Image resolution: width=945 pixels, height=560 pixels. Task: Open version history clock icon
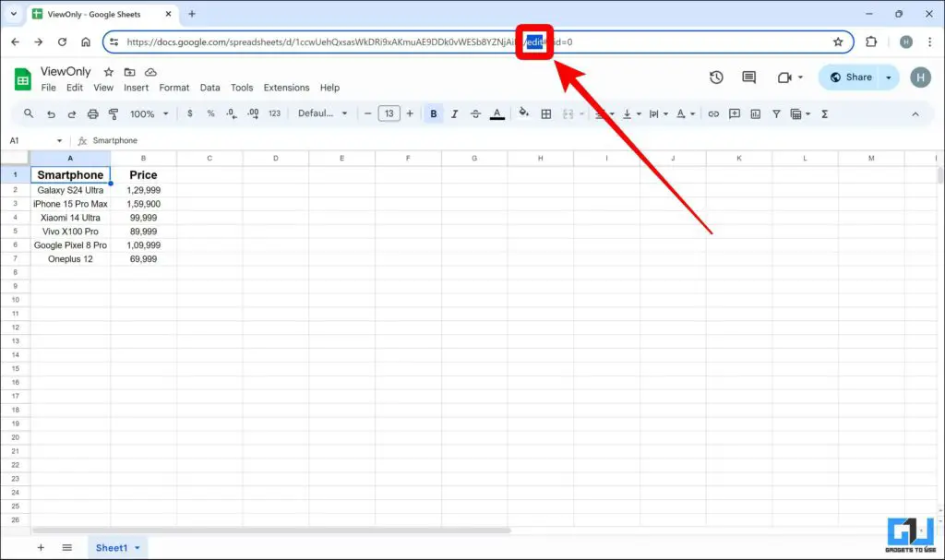point(716,77)
